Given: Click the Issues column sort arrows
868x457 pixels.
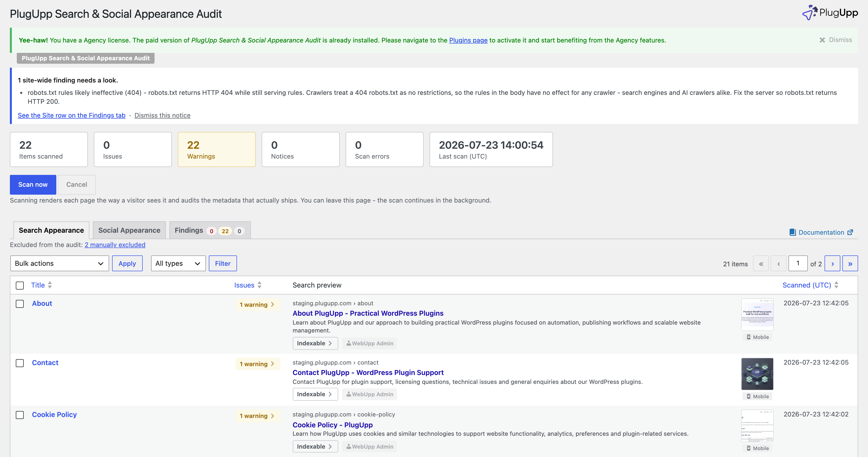Looking at the screenshot, I should [259, 285].
